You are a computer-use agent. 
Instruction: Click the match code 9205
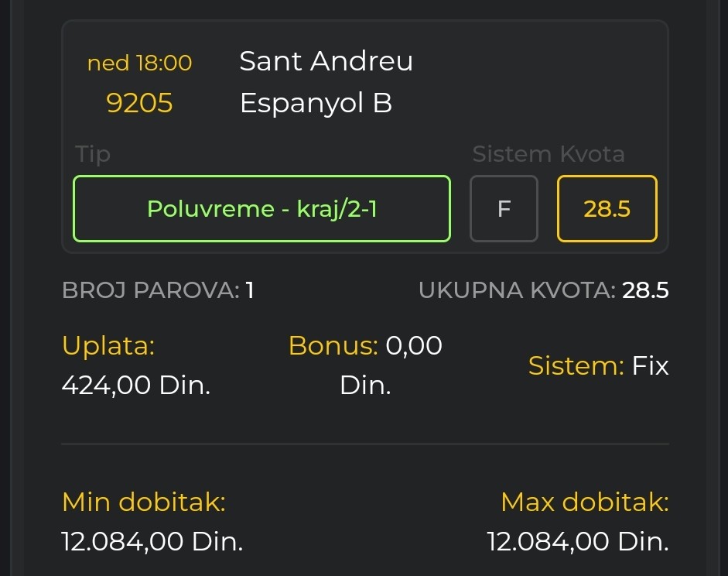[x=139, y=103]
